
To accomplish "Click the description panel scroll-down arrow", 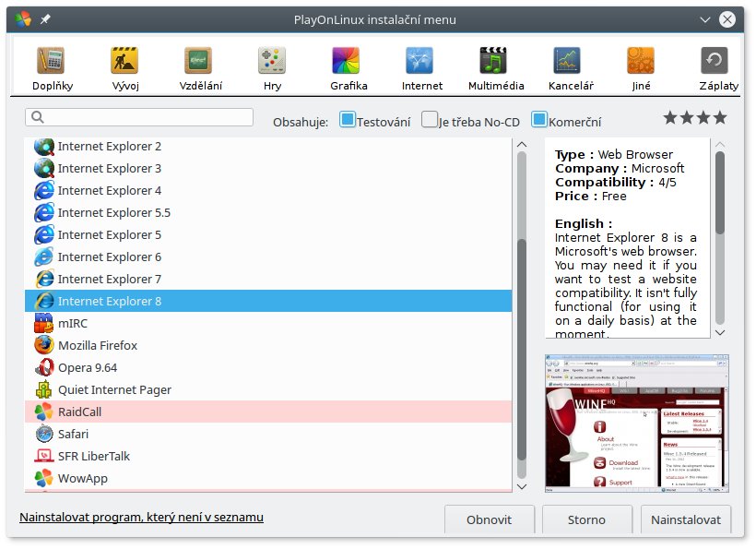I will click(720, 332).
